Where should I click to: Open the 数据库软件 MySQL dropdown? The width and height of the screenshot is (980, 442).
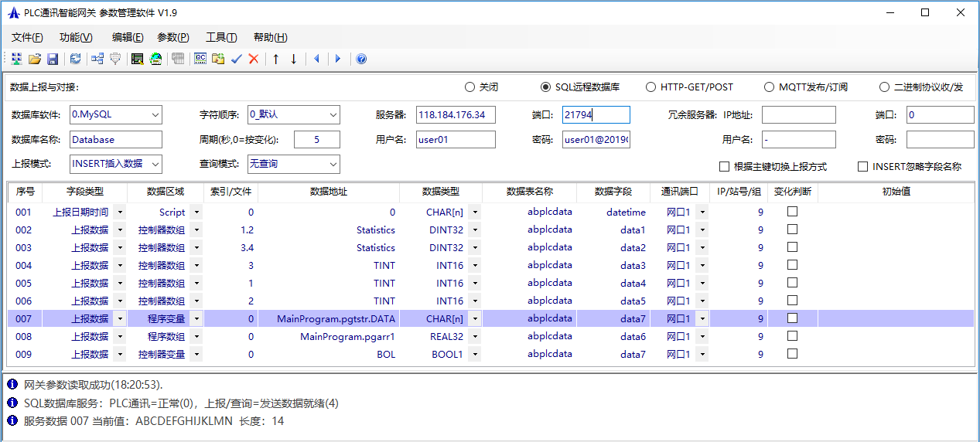[x=155, y=115]
